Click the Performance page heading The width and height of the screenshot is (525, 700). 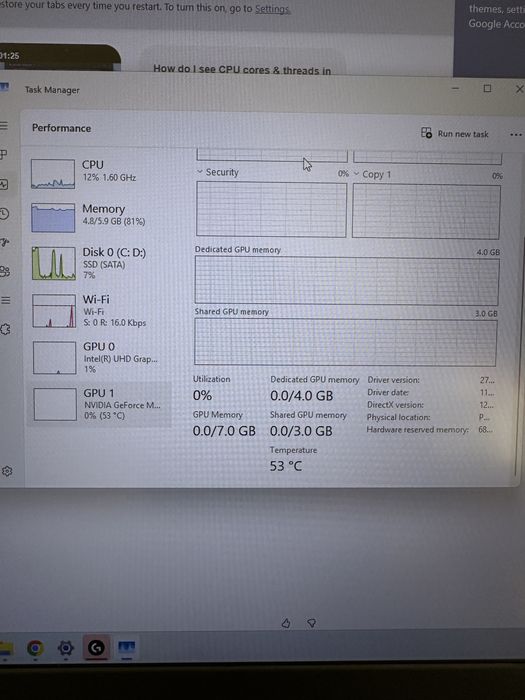[62, 128]
